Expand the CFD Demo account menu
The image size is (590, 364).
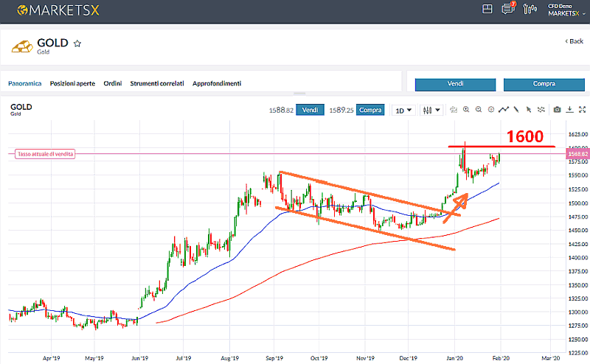(563, 10)
